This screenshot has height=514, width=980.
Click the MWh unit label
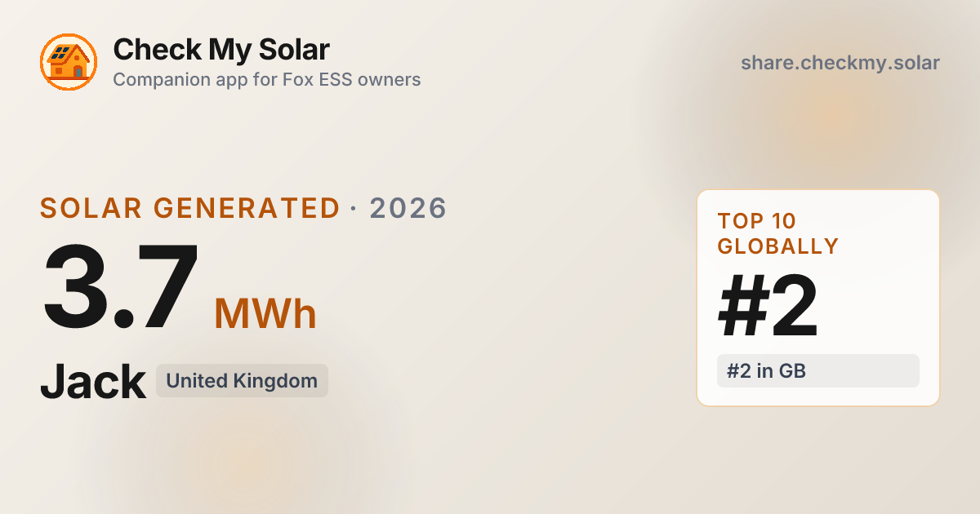(265, 313)
